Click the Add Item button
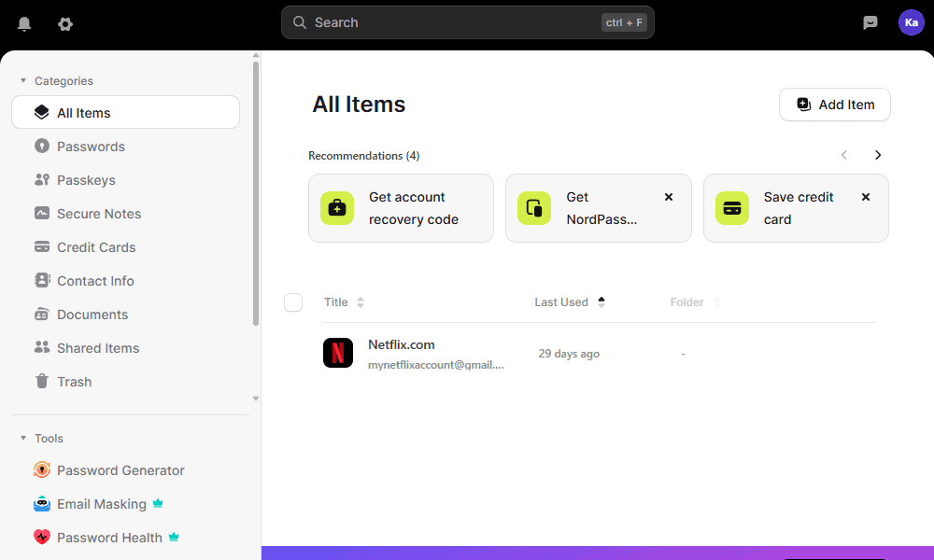 [834, 105]
